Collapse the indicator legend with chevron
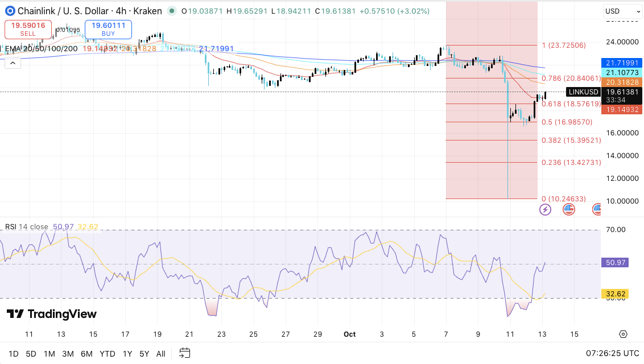This screenshot has width=644, height=364. tap(13, 63)
